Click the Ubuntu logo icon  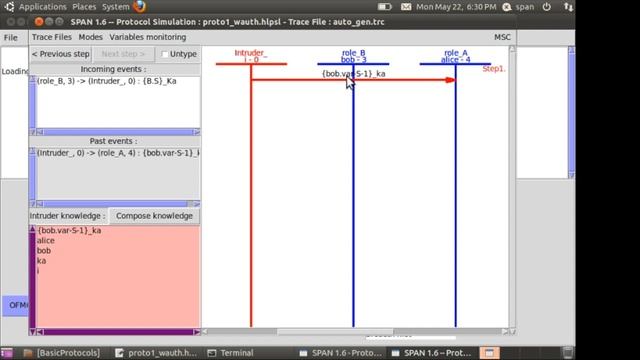tap(9, 7)
